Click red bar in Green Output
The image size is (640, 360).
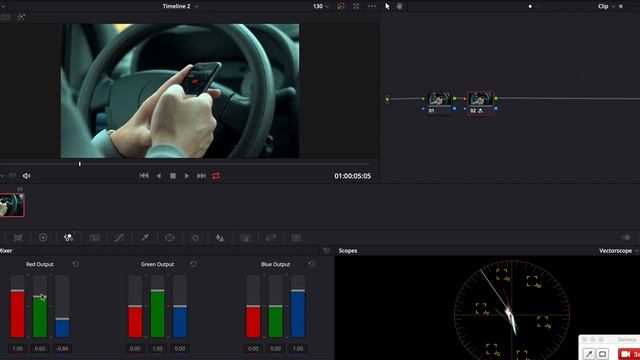pyautogui.click(x=135, y=322)
